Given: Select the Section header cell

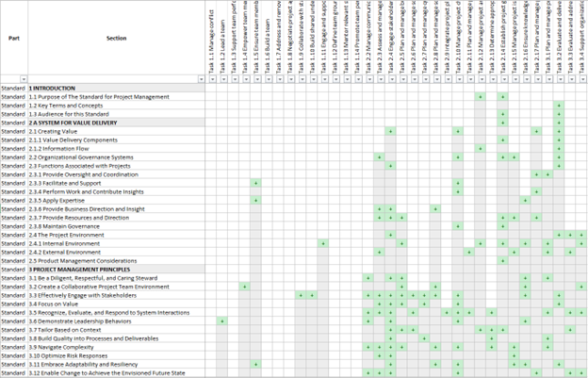Looking at the screenshot, I should click(116, 38).
